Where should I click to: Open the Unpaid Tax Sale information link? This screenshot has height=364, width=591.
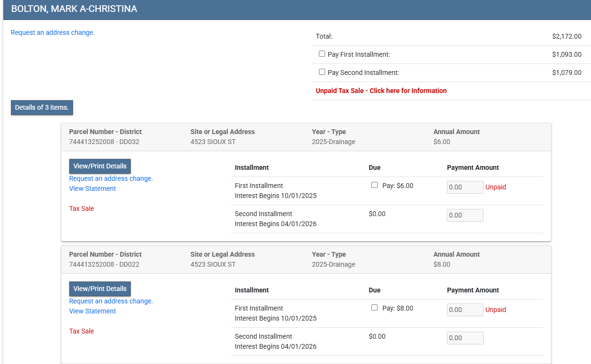381,91
